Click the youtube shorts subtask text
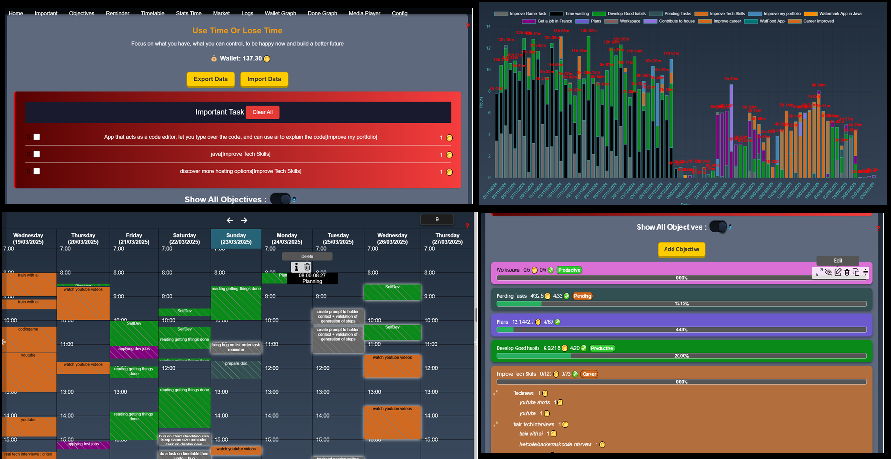 535,402
